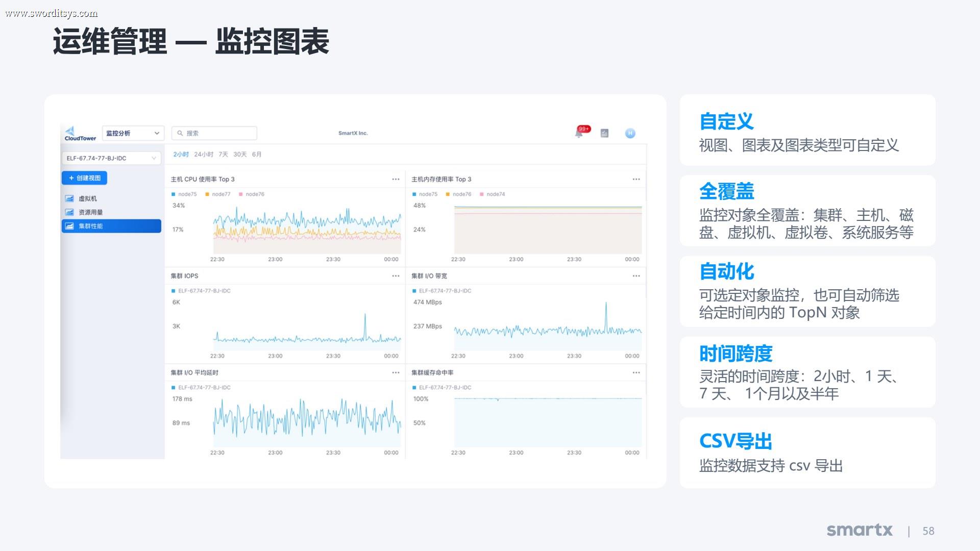This screenshot has width=980, height=551.
Task: Select the 30天 time range tab
Action: [x=240, y=155]
